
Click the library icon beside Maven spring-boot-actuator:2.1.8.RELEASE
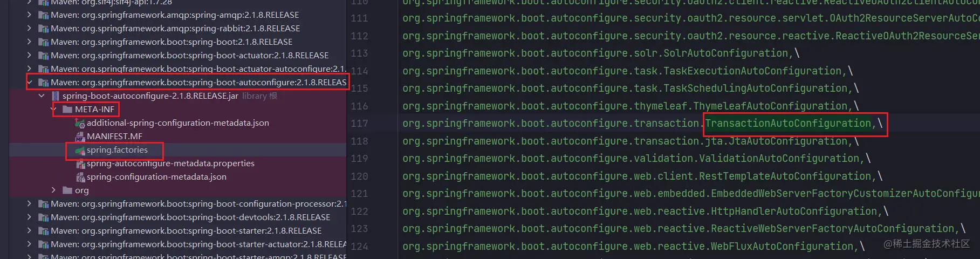pos(43,56)
